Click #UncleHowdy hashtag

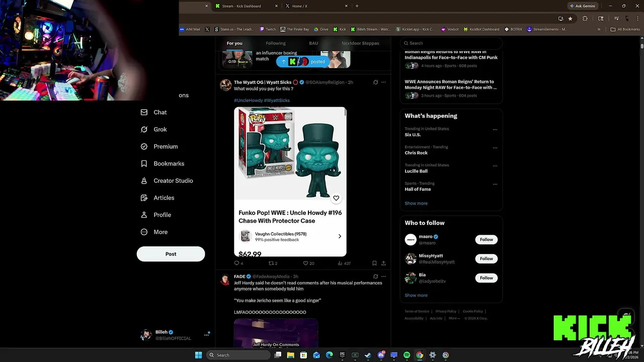248,100
